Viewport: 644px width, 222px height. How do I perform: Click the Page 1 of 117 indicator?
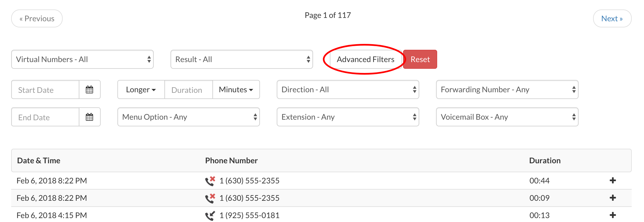pyautogui.click(x=328, y=15)
